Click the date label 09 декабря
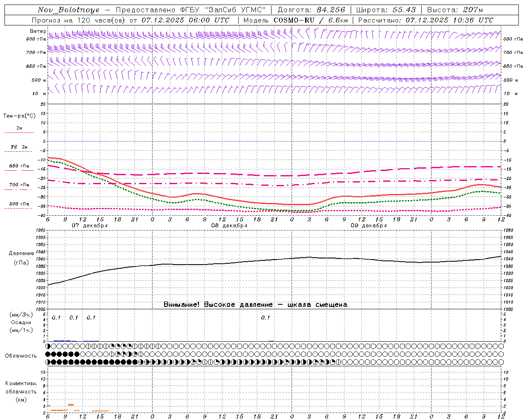This screenshot has height=420, width=525. pos(369,226)
